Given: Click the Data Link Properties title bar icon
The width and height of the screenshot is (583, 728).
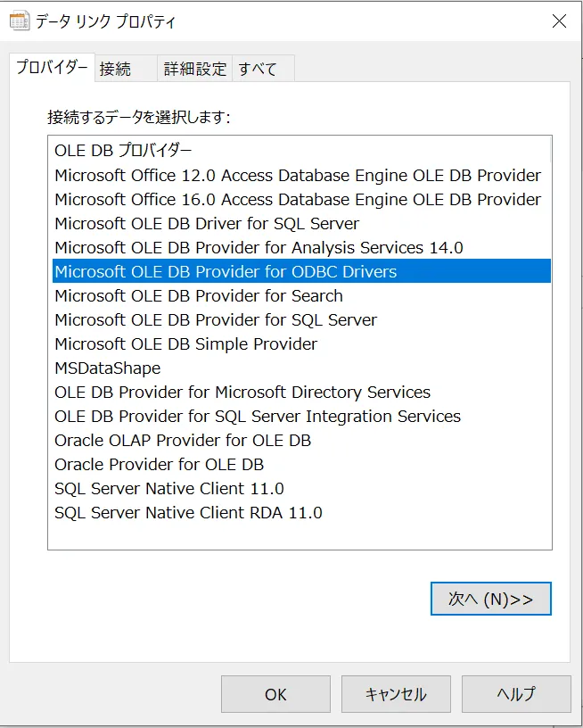Looking at the screenshot, I should 19,21.
